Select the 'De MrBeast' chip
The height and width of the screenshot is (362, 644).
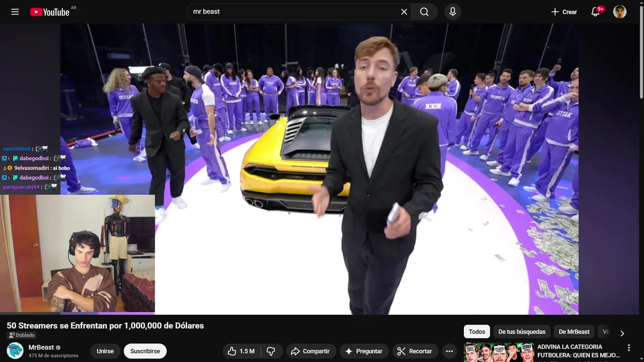tap(574, 332)
